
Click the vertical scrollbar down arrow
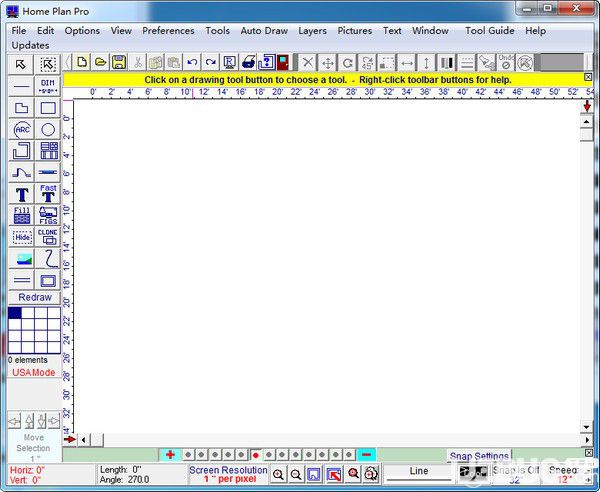pyautogui.click(x=586, y=427)
